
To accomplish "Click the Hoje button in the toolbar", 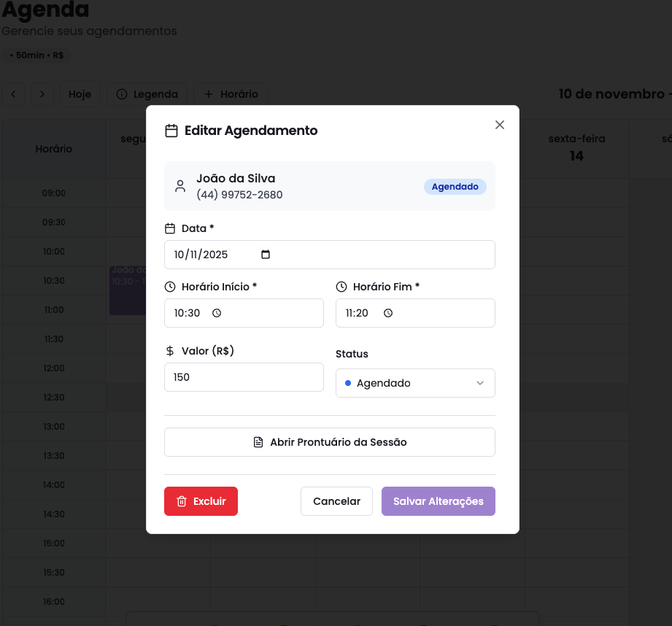I will click(x=80, y=94).
